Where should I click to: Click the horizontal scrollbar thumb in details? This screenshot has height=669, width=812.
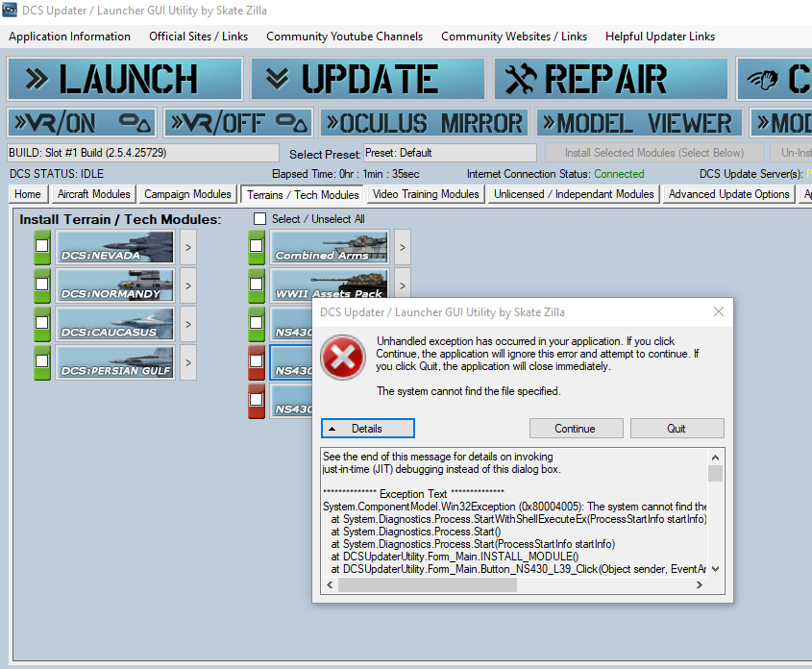tap(428, 584)
